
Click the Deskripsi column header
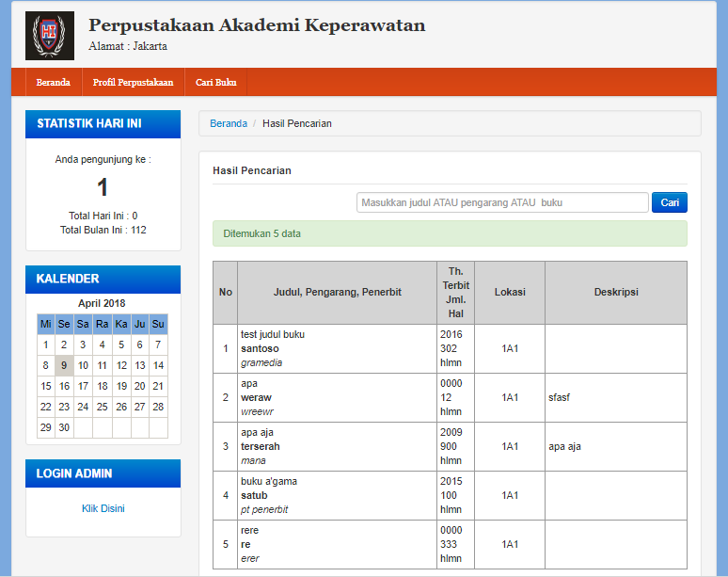(615, 292)
